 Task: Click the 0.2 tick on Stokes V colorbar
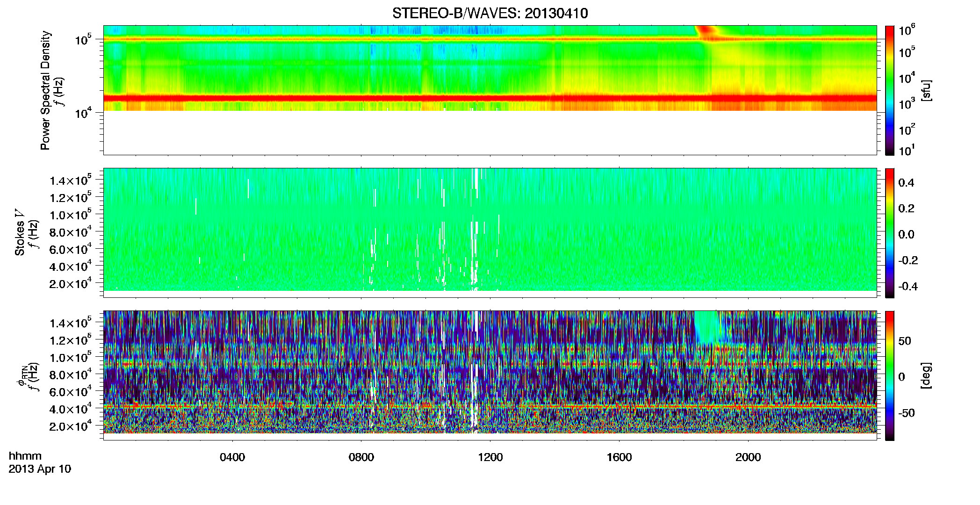coord(906,209)
